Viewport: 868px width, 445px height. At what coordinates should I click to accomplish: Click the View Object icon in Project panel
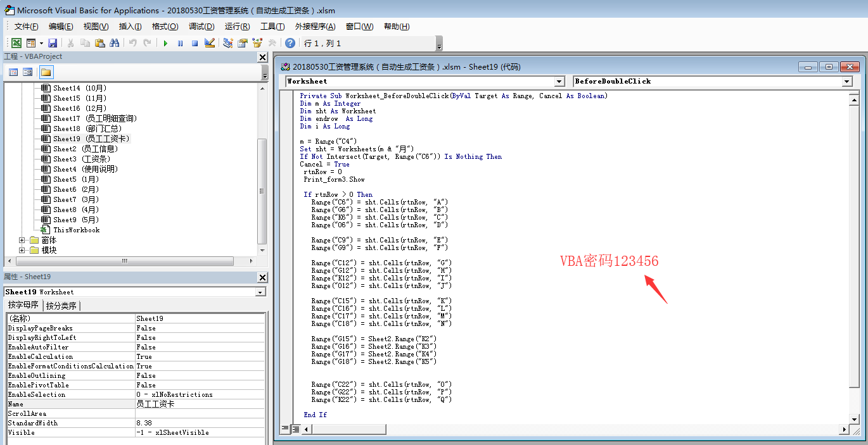28,72
